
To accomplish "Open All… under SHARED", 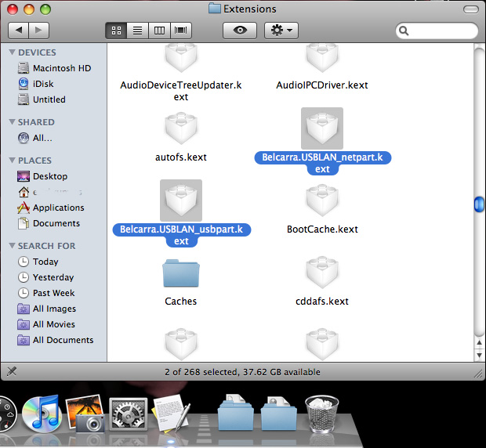I will point(35,138).
